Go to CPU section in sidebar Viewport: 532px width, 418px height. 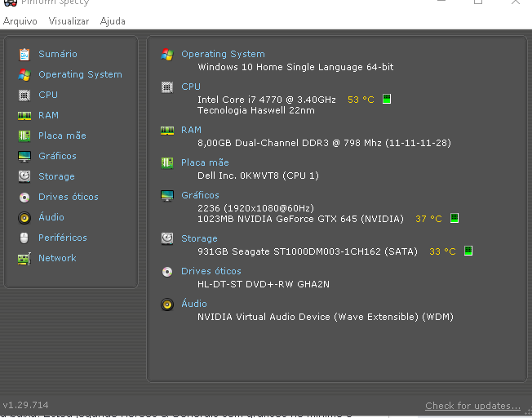(x=48, y=95)
